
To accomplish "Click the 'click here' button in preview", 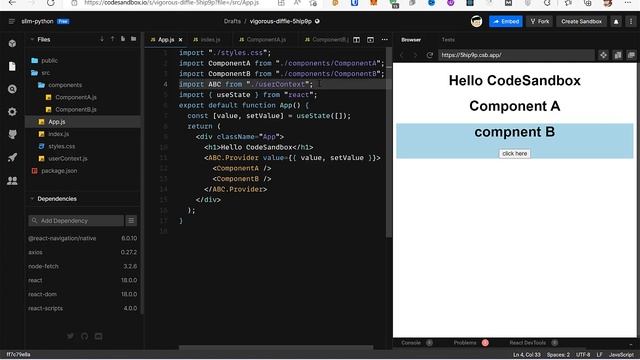I will pyautogui.click(x=514, y=153).
